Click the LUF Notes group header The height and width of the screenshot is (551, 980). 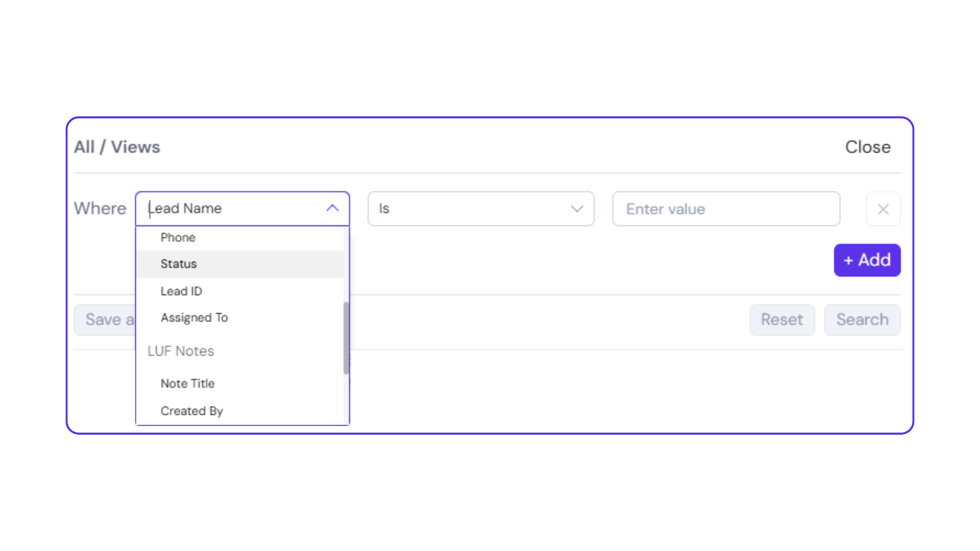(181, 352)
